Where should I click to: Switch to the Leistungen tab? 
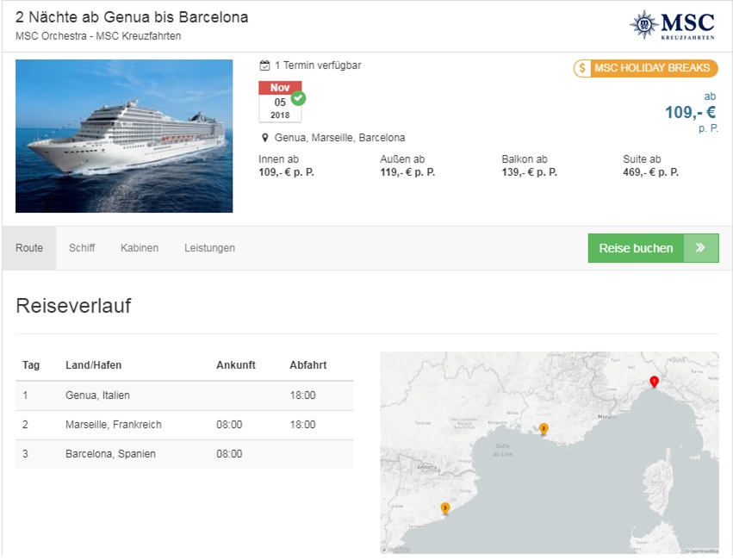click(x=209, y=248)
